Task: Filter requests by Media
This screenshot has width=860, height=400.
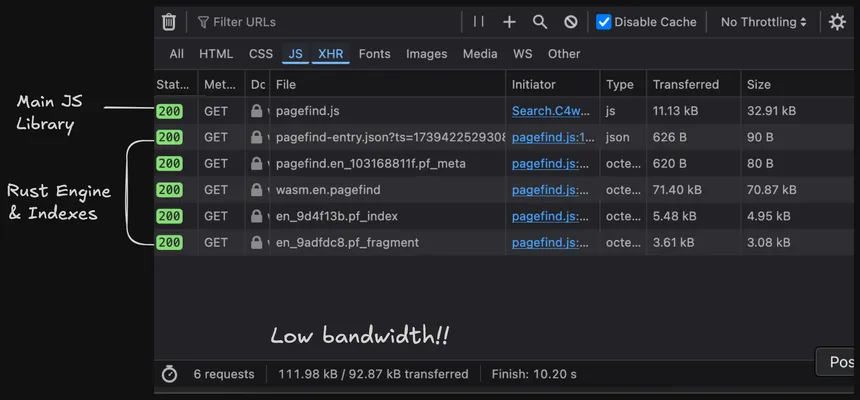Action: (x=480, y=54)
